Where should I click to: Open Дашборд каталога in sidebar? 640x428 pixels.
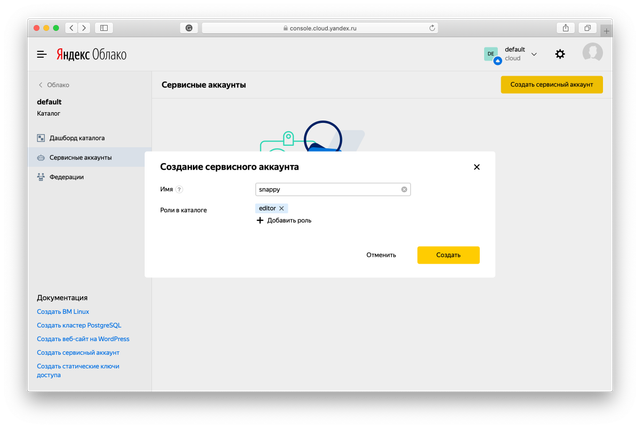(76, 138)
